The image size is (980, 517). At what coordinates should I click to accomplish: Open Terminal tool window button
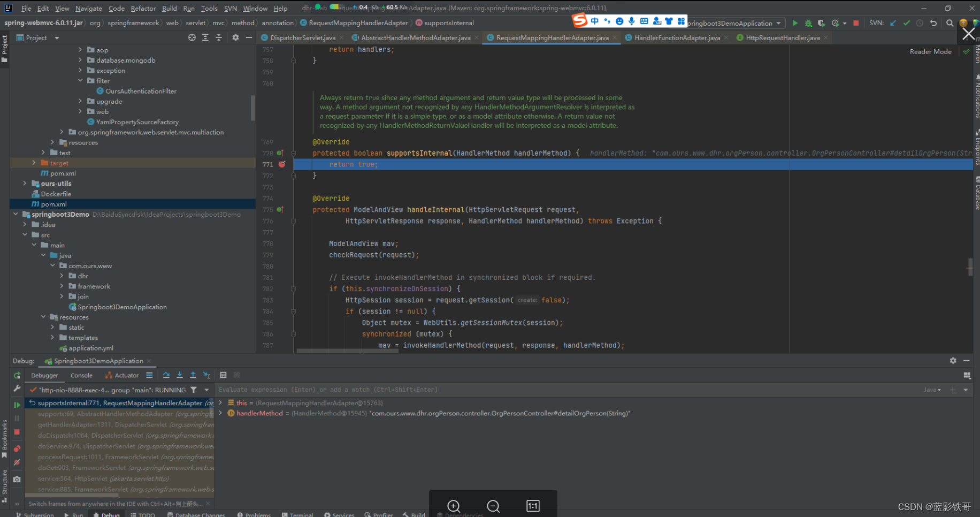click(297, 515)
